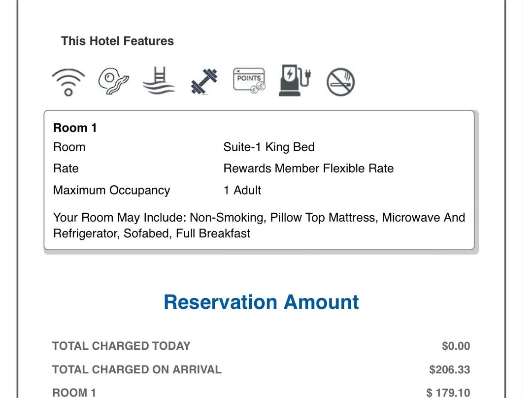Click the 1 Adult occupancy value

(242, 190)
